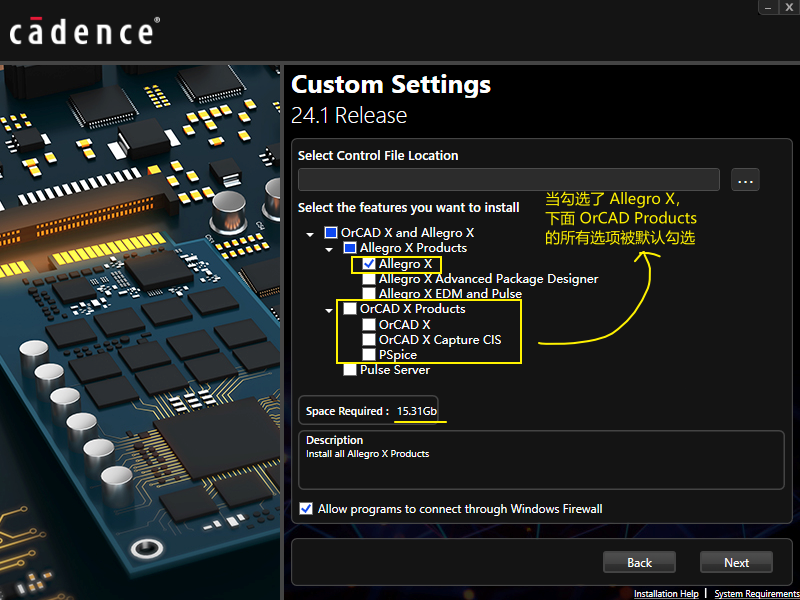
Task: Check Allegro X EDM and Pulse
Action: pos(369,294)
